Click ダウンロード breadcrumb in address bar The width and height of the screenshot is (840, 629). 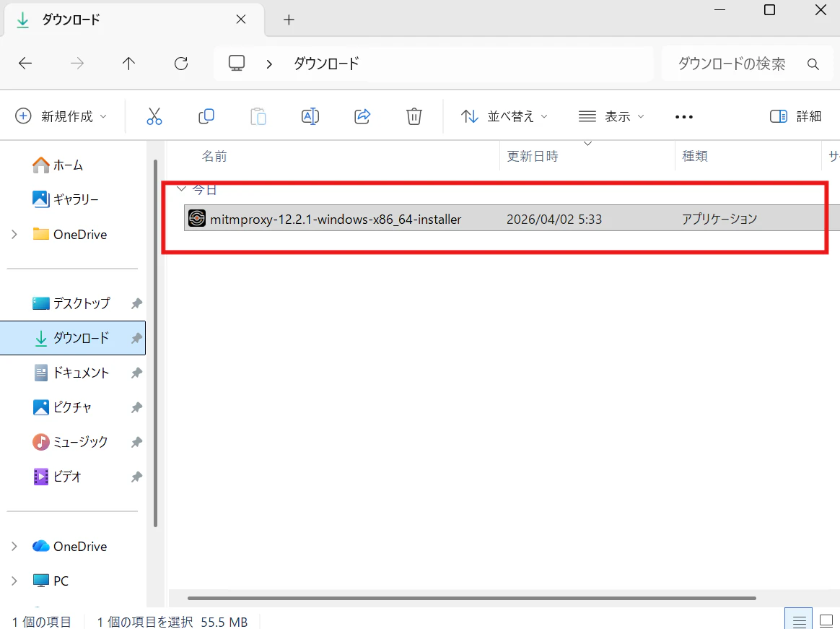(326, 64)
